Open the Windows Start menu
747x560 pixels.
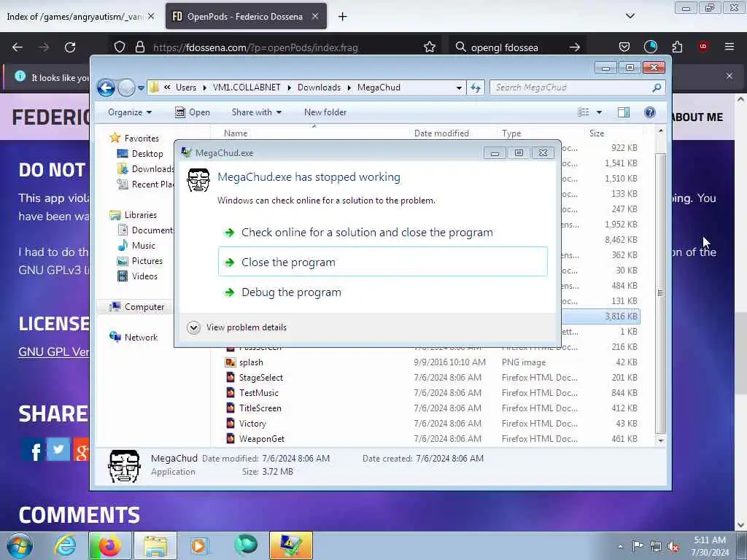tap(20, 545)
